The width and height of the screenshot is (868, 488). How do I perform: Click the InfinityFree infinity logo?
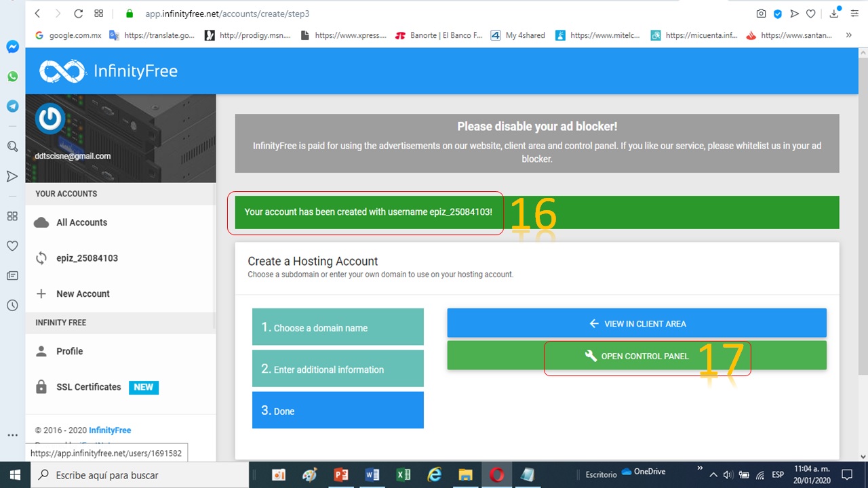pyautogui.click(x=62, y=71)
